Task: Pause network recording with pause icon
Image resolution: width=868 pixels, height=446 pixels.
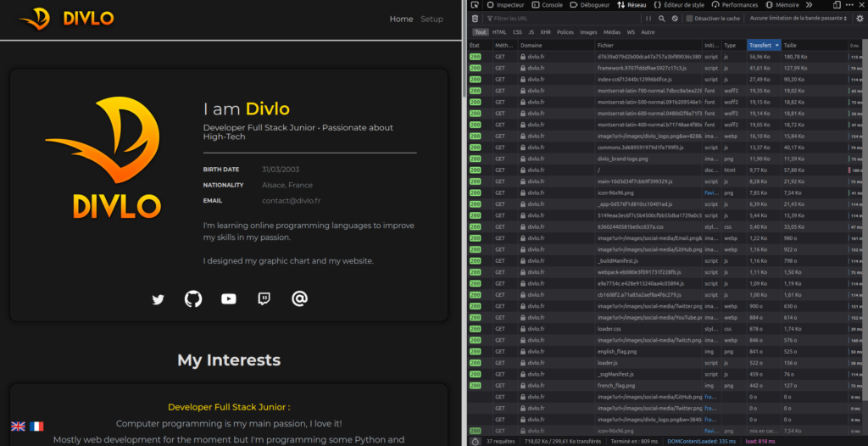Action: click(x=648, y=19)
